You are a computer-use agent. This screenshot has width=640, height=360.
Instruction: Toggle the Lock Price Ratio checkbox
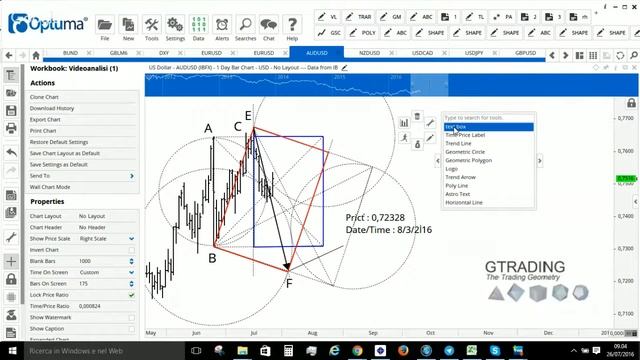pos(131,295)
